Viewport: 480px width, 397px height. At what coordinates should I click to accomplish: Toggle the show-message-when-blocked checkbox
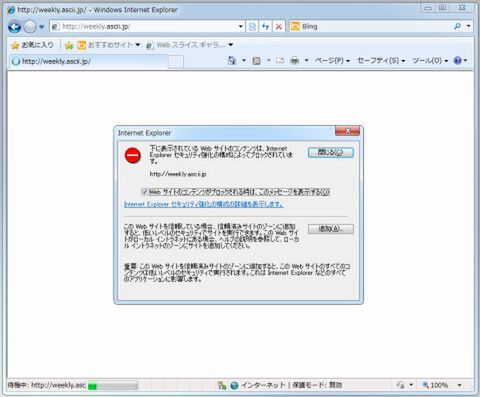coord(144,192)
